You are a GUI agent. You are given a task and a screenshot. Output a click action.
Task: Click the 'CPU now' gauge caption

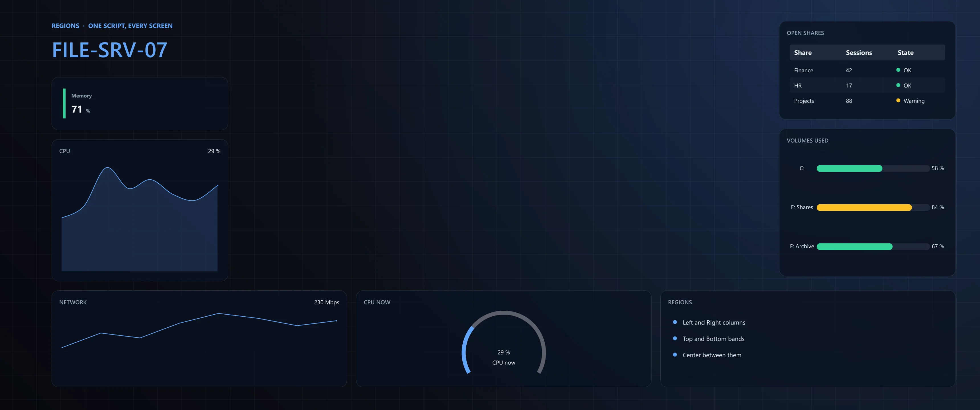click(504, 363)
